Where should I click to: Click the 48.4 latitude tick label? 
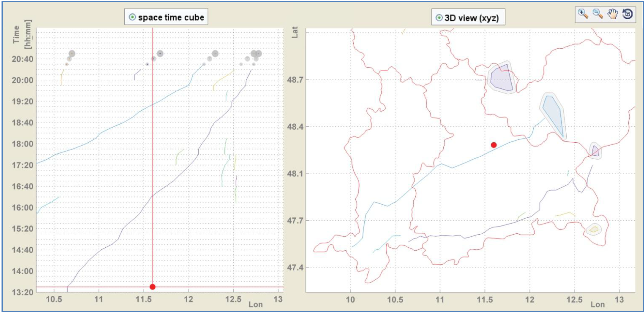[x=295, y=126]
